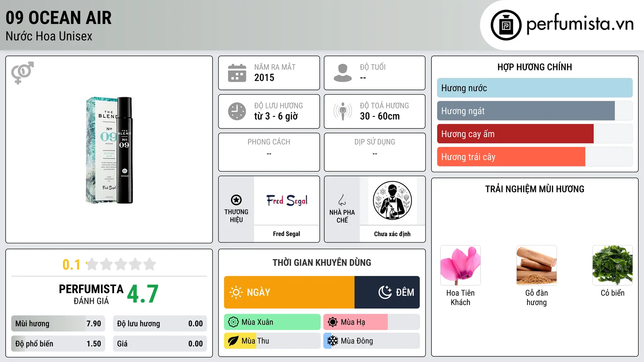
Task: Click the Độ lưu hương 0.00 score row
Action: [x=160, y=324]
